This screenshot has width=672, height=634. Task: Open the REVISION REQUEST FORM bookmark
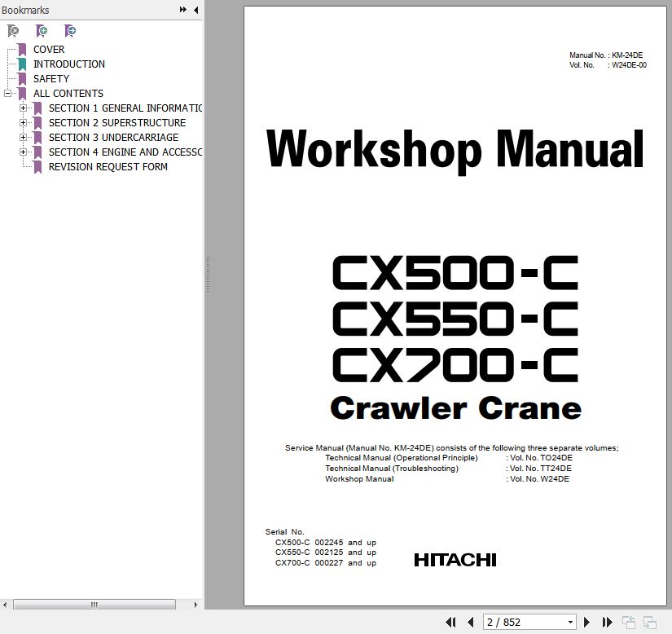tap(108, 167)
